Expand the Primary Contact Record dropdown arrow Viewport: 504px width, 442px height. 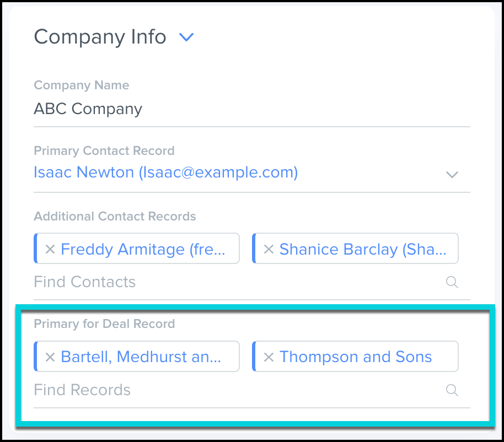pyautogui.click(x=452, y=175)
